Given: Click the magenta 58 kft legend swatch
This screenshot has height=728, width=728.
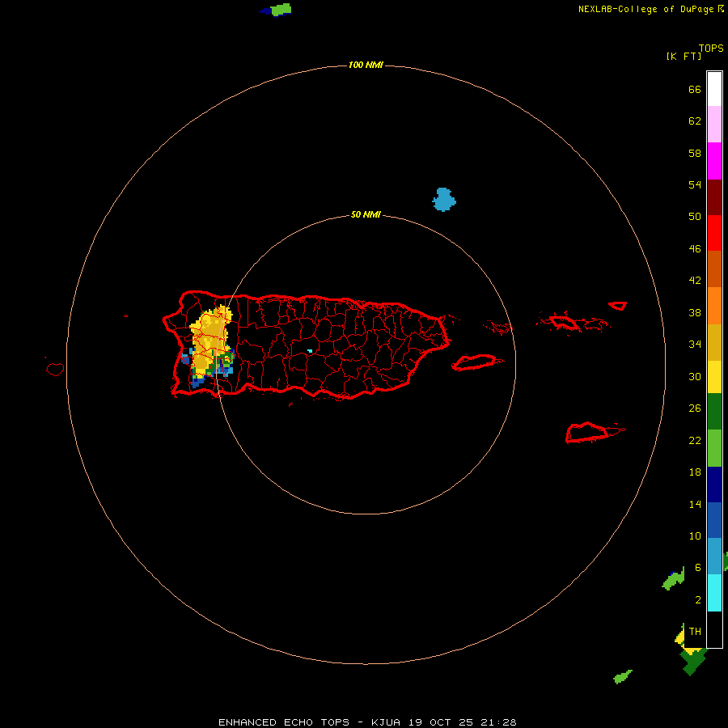Looking at the screenshot, I should click(x=714, y=161).
